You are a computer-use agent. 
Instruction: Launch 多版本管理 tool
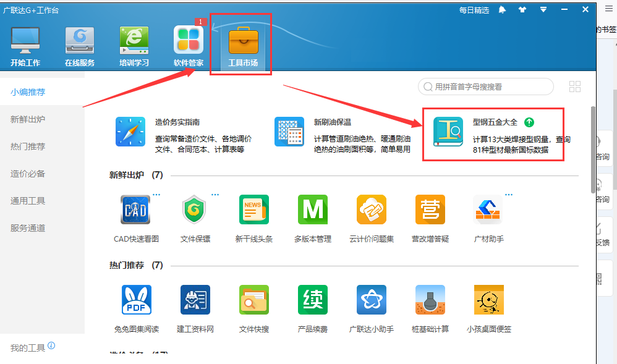coord(313,210)
